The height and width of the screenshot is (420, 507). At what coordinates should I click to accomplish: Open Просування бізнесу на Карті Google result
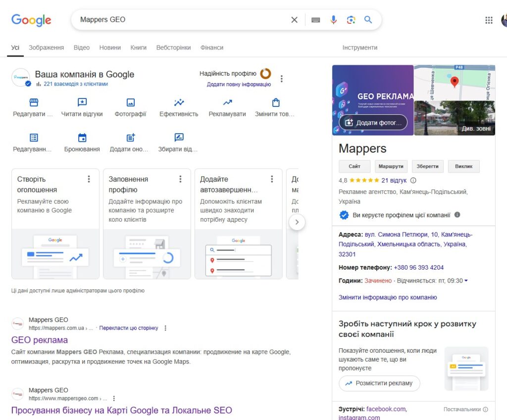122,410
